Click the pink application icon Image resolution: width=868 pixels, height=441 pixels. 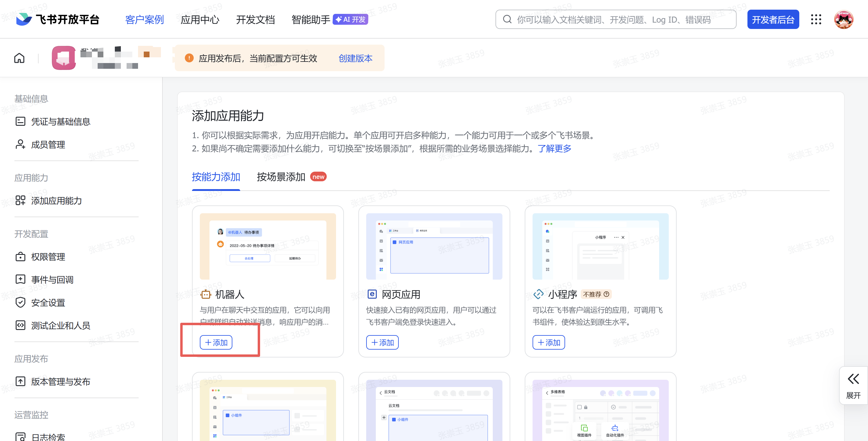(64, 58)
